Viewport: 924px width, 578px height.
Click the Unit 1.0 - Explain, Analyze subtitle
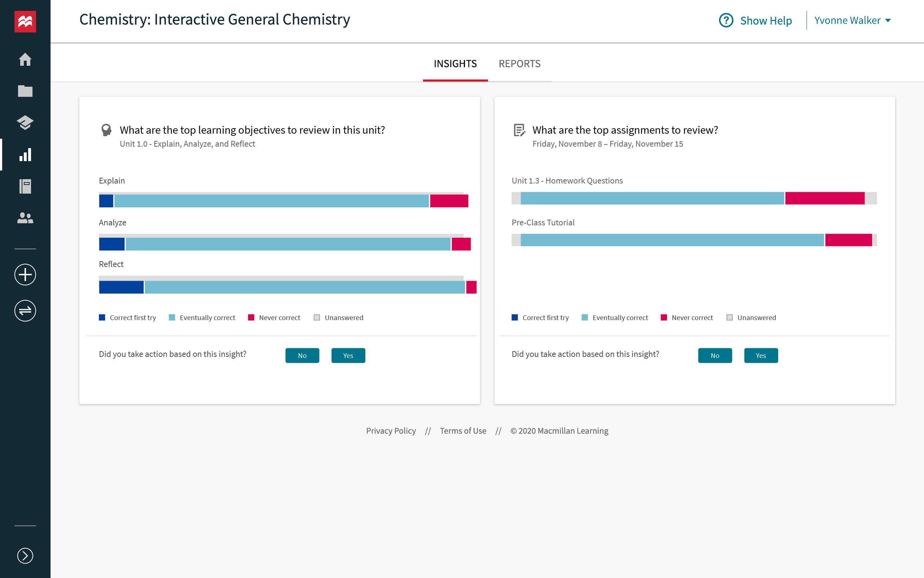pyautogui.click(x=187, y=144)
